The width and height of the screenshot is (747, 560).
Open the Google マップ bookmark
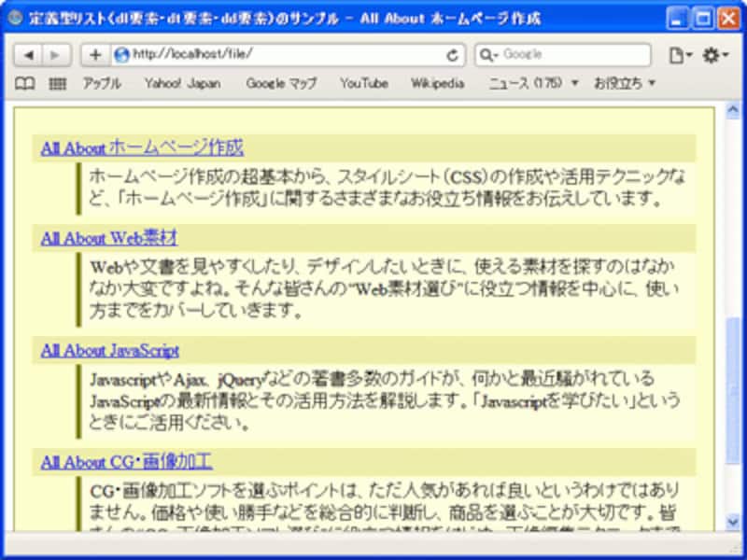[281, 83]
